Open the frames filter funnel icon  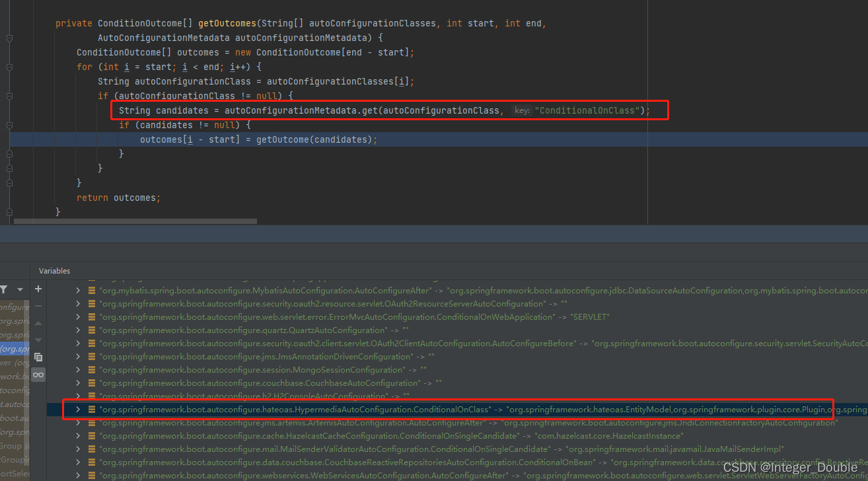click(4, 289)
